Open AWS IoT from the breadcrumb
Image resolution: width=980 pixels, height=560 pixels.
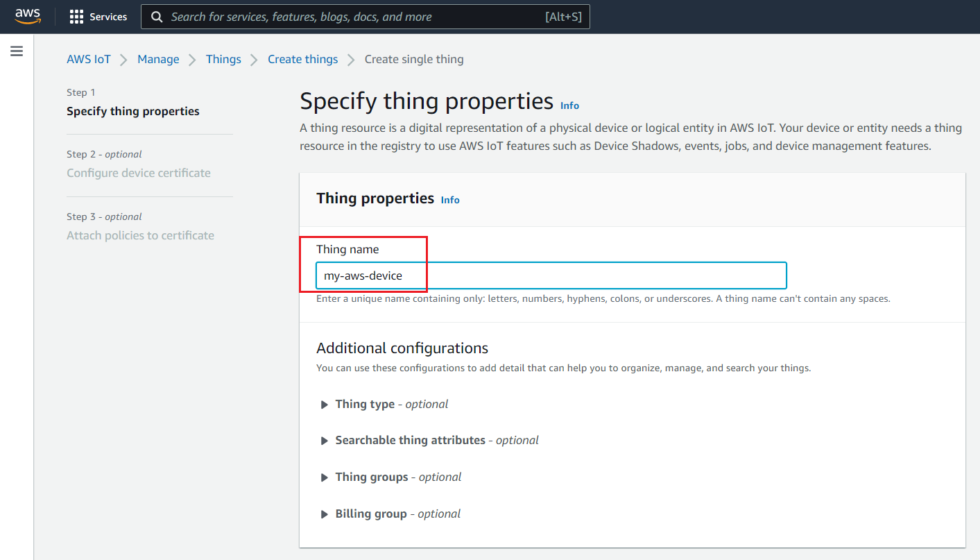point(89,59)
